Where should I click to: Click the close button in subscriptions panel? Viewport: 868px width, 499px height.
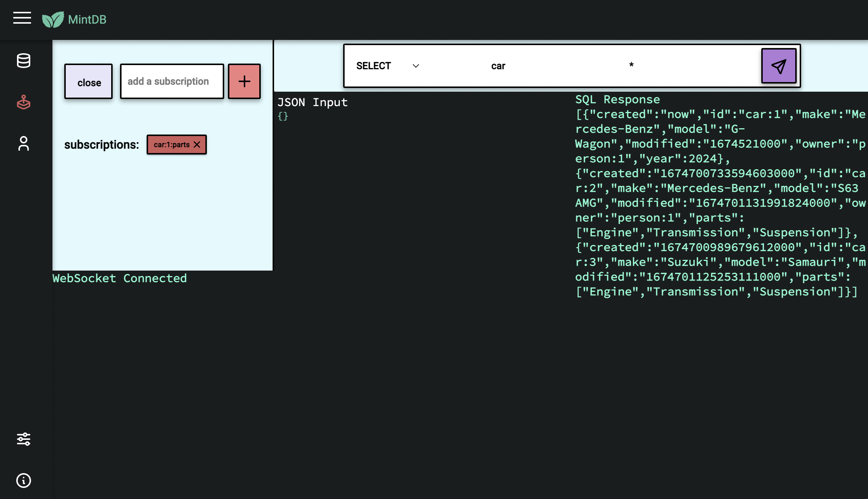89,82
